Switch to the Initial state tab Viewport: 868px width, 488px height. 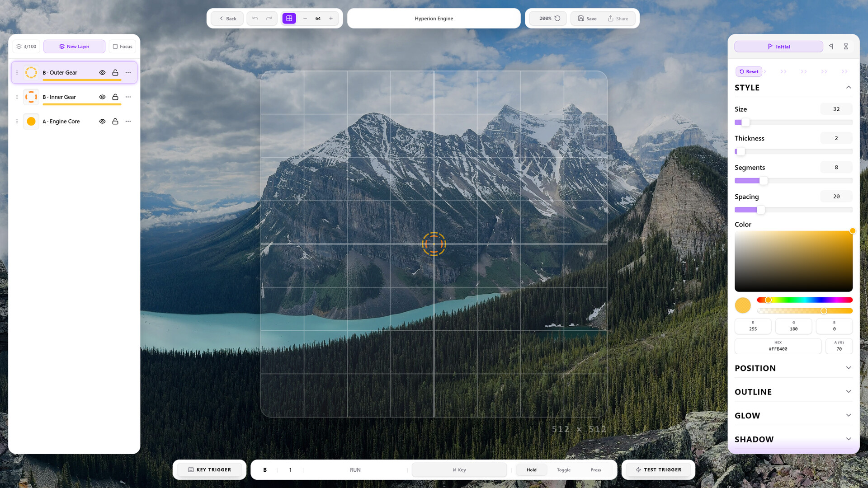[x=778, y=47]
